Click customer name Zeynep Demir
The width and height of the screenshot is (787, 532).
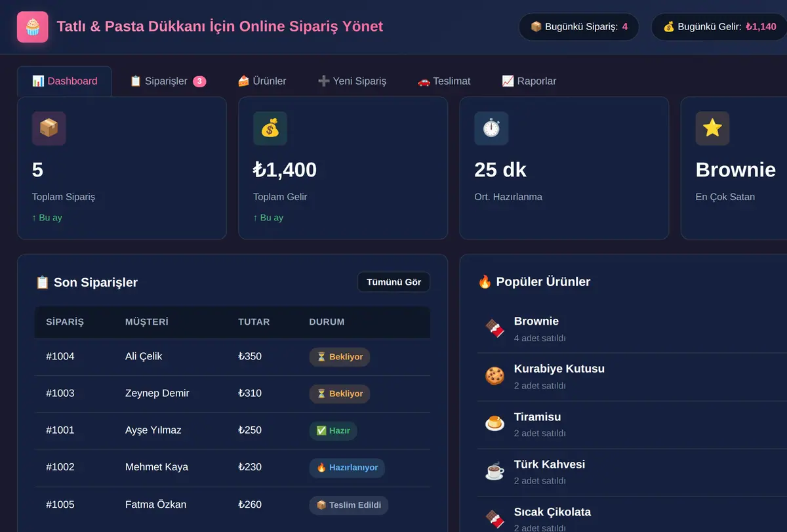pyautogui.click(x=157, y=393)
